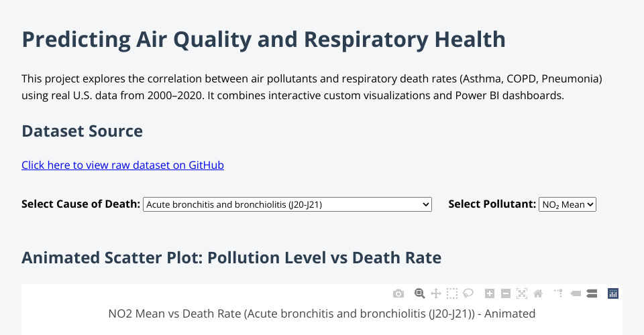Download plot as PNG with camera icon

(398, 293)
